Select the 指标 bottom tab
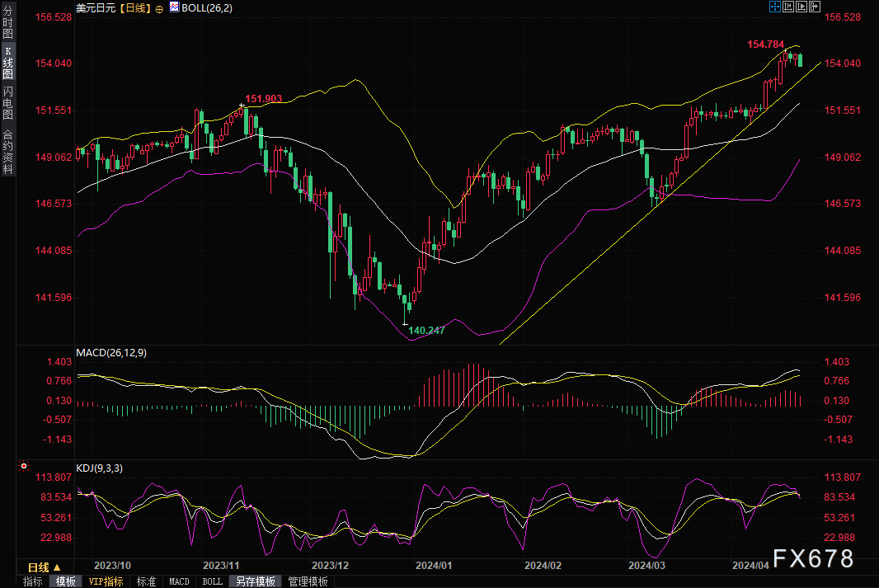 tap(33, 581)
